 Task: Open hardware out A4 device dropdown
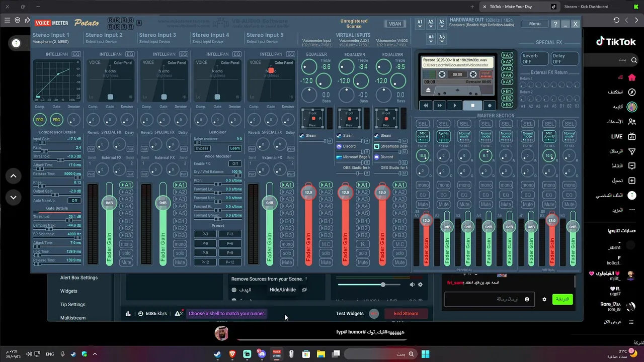[431, 38]
